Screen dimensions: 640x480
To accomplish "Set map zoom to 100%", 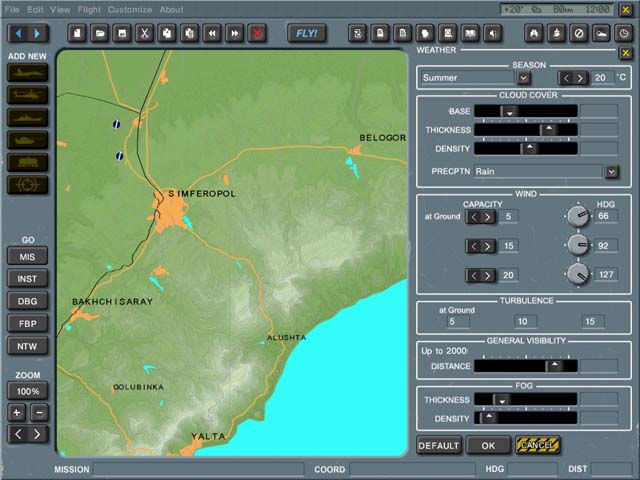I will pos(27,391).
